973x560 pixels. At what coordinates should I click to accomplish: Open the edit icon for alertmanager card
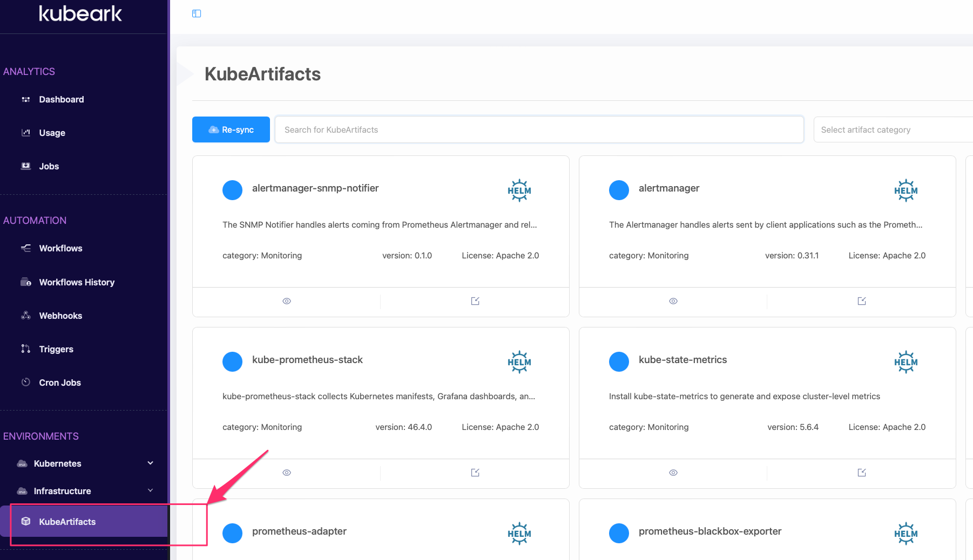coord(861,301)
